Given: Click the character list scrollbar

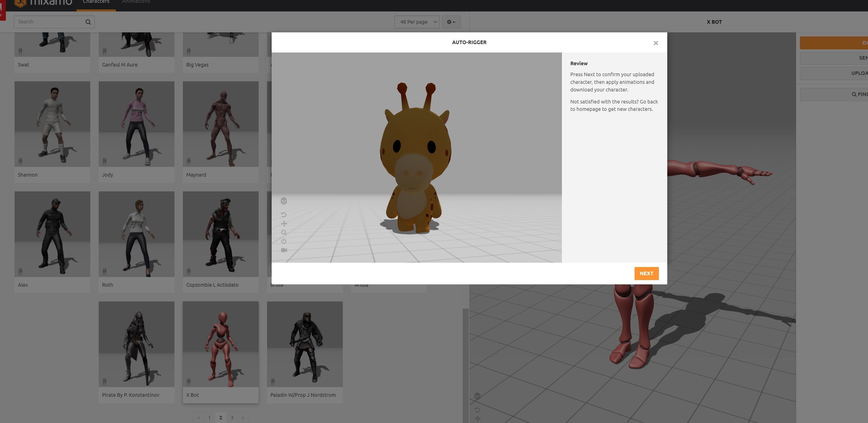Looking at the screenshot, I should point(466,365).
